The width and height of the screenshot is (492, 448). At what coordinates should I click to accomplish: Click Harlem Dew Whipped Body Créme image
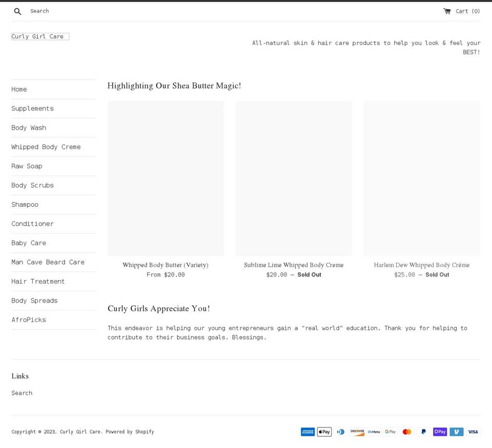click(422, 178)
